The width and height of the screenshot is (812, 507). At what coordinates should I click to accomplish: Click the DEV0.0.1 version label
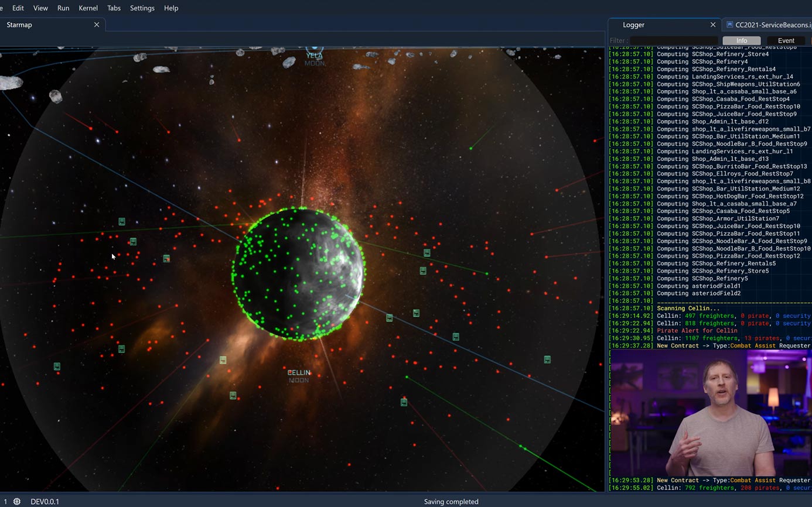pyautogui.click(x=45, y=502)
